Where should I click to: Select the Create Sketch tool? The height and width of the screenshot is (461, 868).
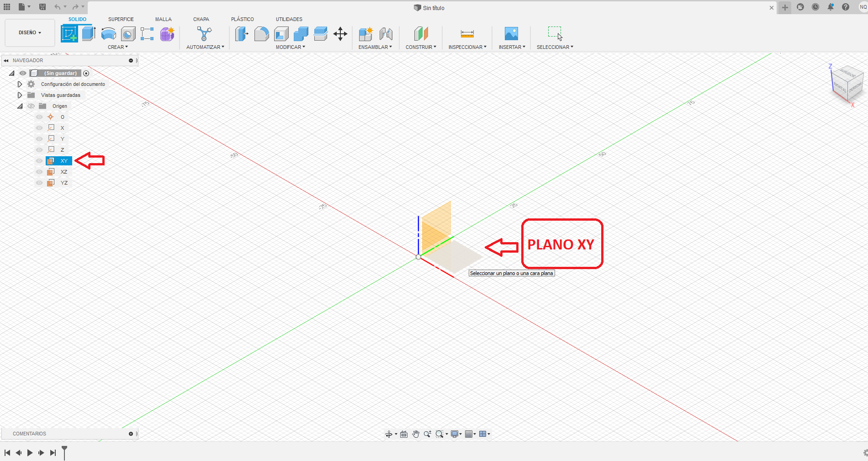(x=69, y=34)
